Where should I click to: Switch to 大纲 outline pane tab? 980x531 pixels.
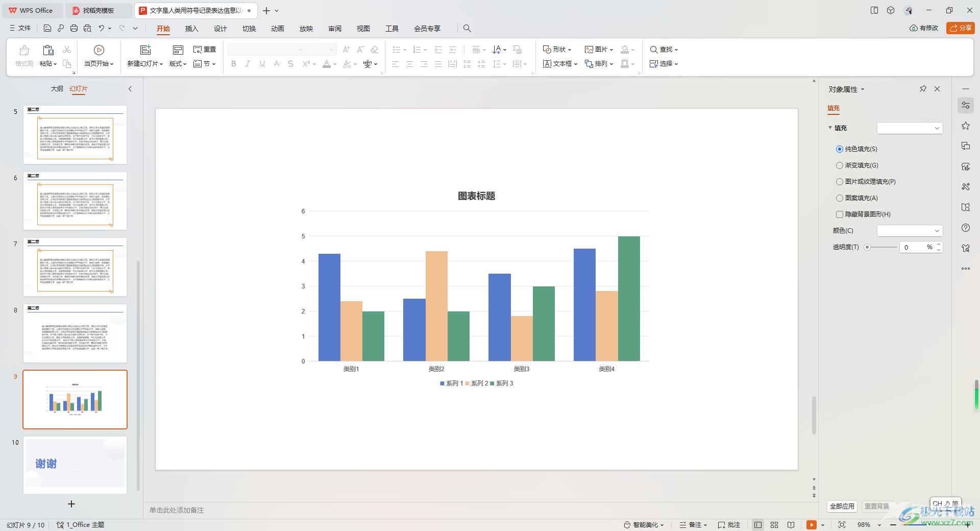click(x=57, y=89)
